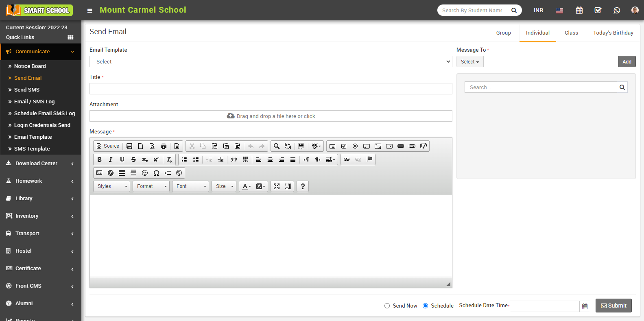The image size is (644, 321).
Task: Insert a smiley from the editor toolbar
Action: (145, 173)
